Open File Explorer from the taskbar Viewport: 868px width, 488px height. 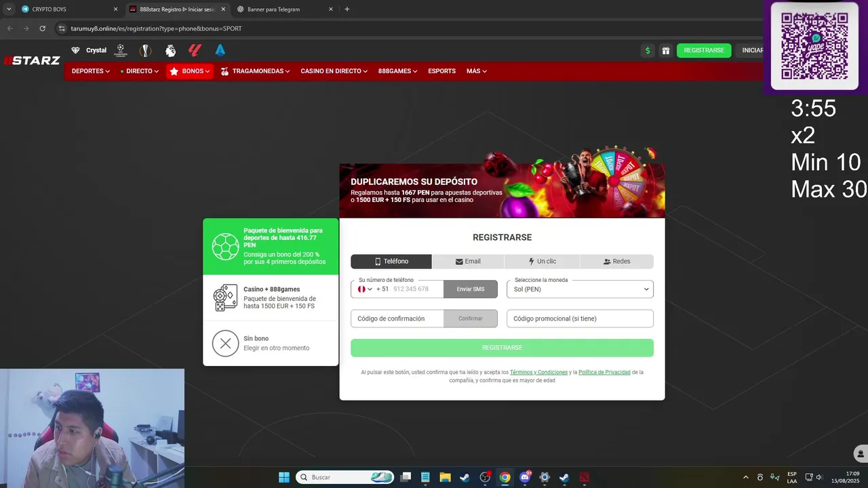click(445, 477)
